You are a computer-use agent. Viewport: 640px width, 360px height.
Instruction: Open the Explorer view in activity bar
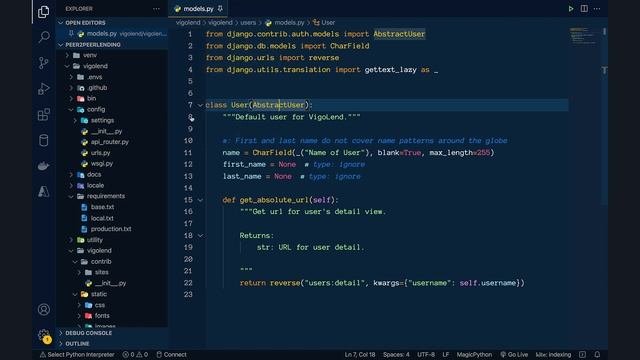(x=44, y=12)
